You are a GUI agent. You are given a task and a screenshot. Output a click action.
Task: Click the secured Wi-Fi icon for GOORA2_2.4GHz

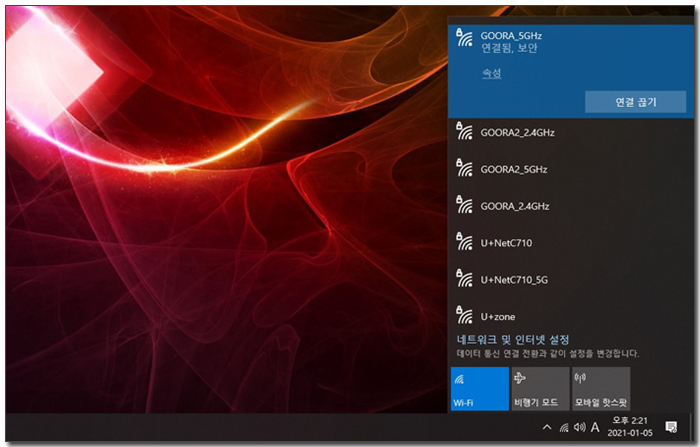click(x=464, y=131)
